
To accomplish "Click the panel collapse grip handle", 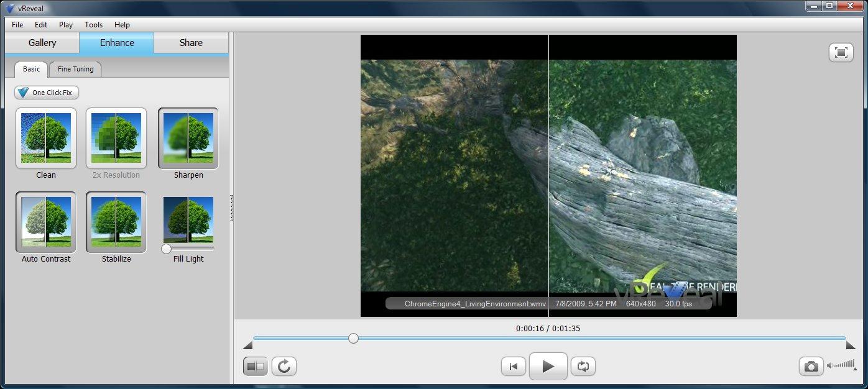I will 231,208.
